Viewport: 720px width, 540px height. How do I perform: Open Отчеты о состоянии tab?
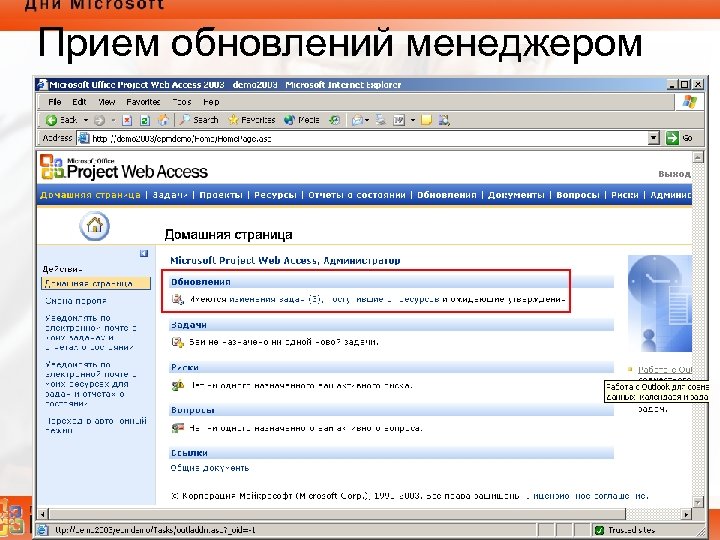click(357, 195)
